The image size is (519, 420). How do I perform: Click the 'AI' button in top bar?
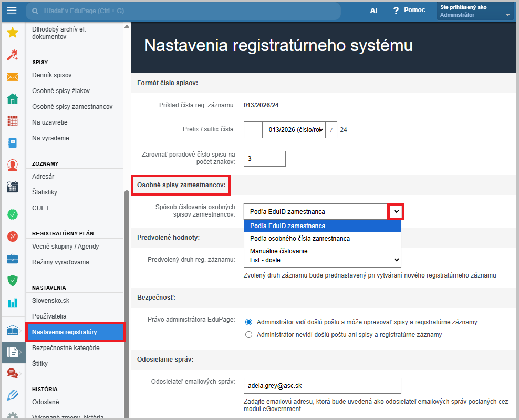pyautogui.click(x=373, y=11)
